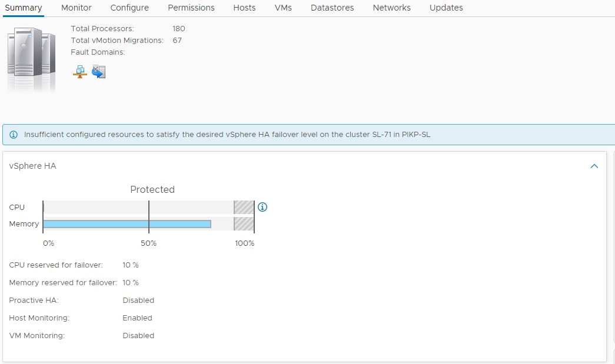Click the DRS balance scale icon
The width and height of the screenshot is (615, 364).
tap(80, 72)
